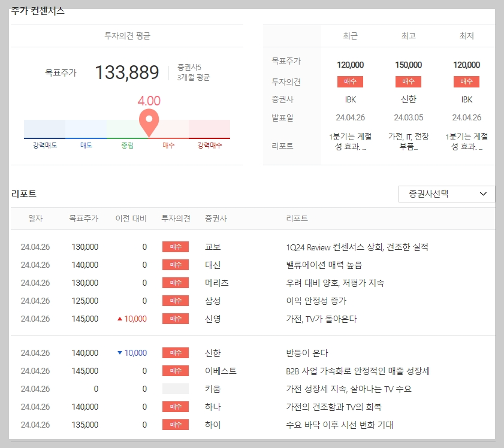Screen dimensions: 504x448
Task: Click the 매수 badge in the 최저 column
Action: pos(467,81)
